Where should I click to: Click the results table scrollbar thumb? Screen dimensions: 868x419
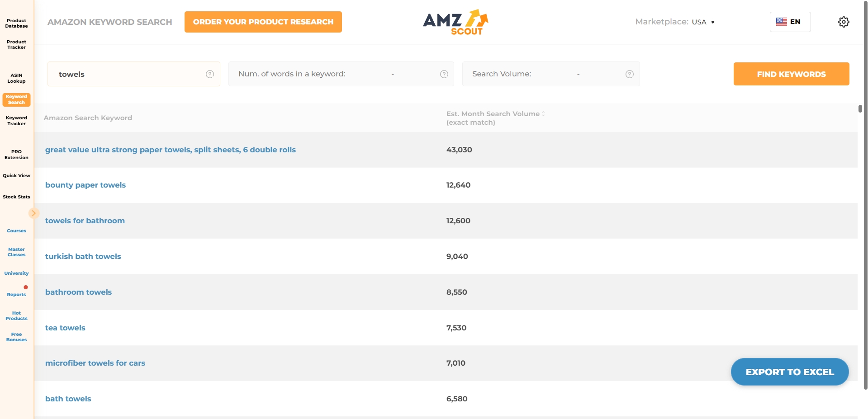click(x=860, y=108)
